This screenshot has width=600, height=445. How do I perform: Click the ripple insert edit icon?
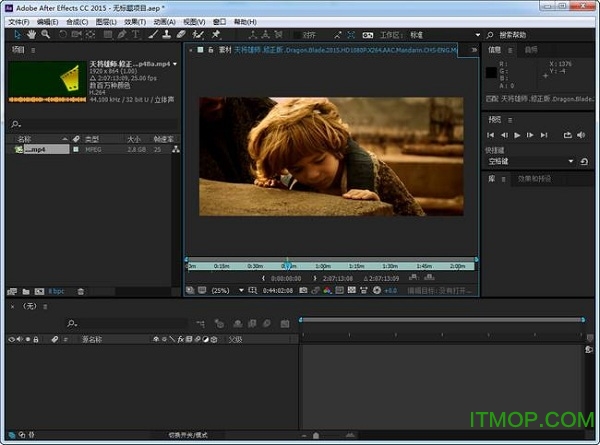[x=413, y=277]
